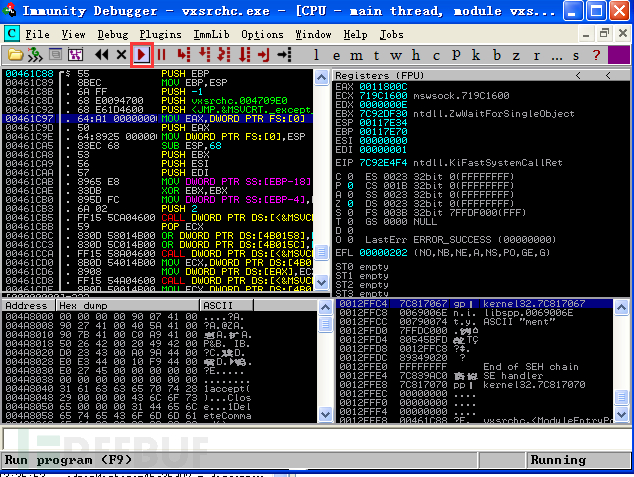Click the attach-to-process toolbar icon
Viewport: 634px width, 477px height.
[x=35, y=55]
